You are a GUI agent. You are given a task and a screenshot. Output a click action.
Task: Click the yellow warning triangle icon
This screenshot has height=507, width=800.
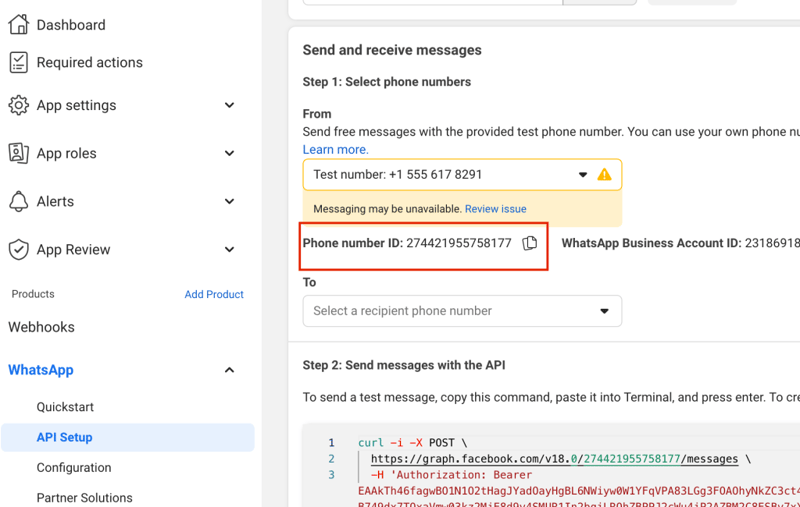[x=604, y=174]
